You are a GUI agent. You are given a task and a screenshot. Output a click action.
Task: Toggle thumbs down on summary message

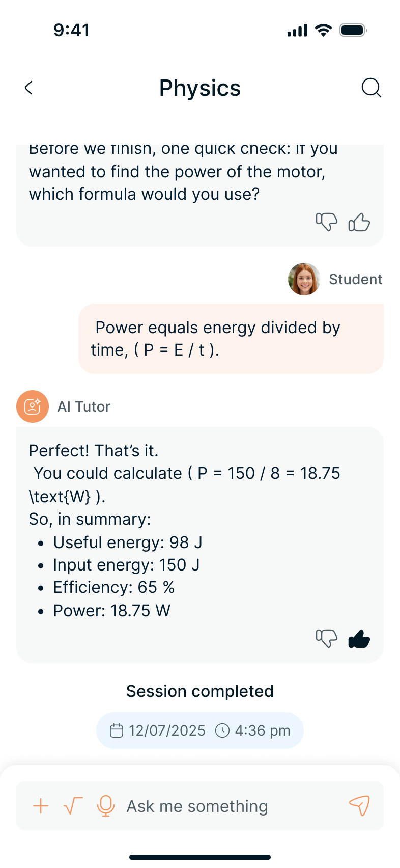(326, 638)
